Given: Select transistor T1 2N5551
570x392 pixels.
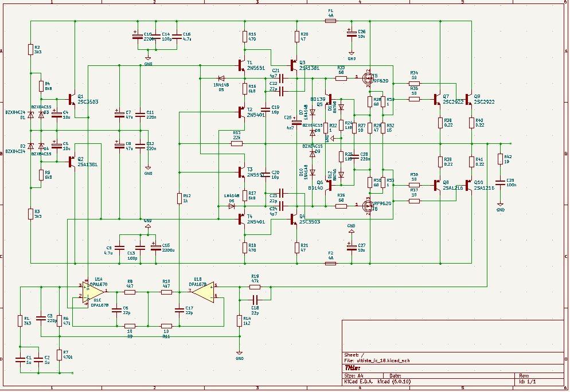Looking at the screenshot, I should point(242,65).
